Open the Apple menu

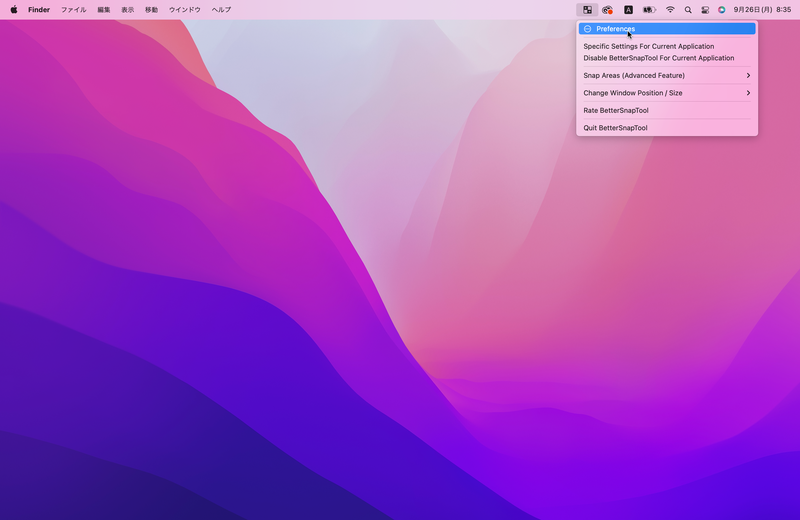click(x=14, y=10)
